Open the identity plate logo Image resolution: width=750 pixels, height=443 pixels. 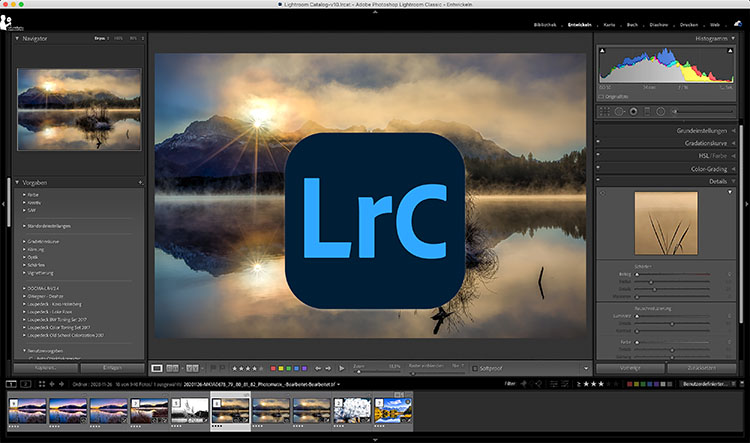click(11, 22)
